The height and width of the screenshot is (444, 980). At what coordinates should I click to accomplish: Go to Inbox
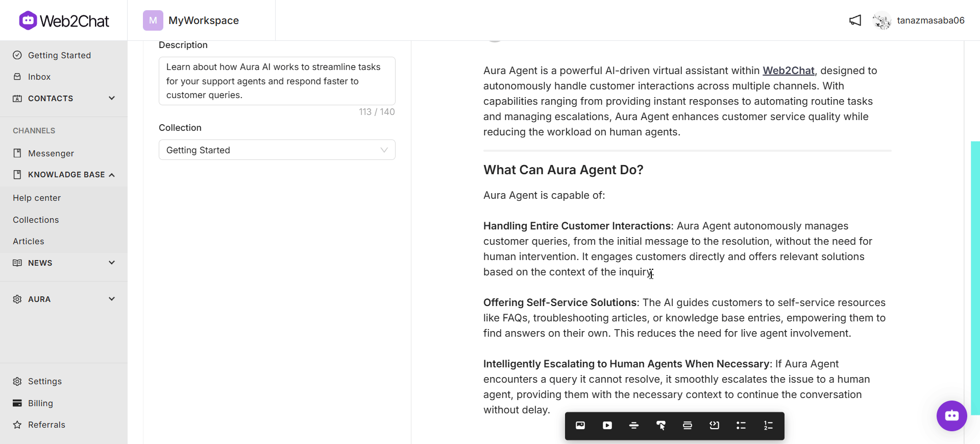(x=39, y=77)
